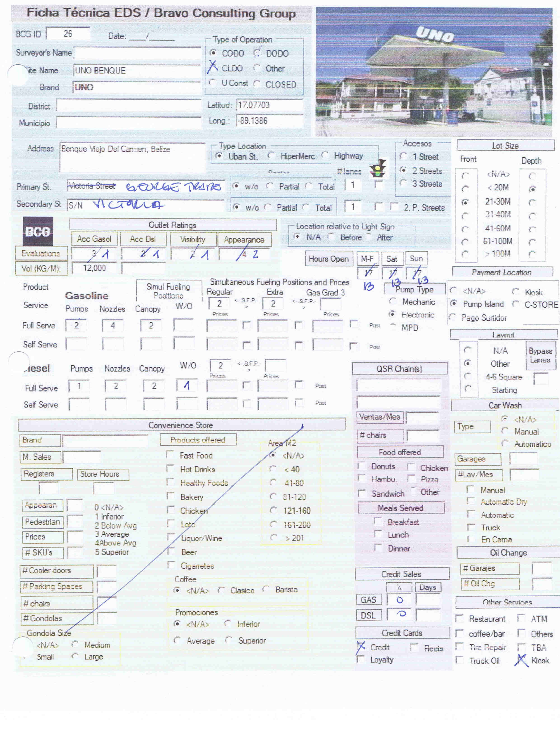Choose C-STORE payment location
The width and height of the screenshot is (560, 730).
coord(516,304)
